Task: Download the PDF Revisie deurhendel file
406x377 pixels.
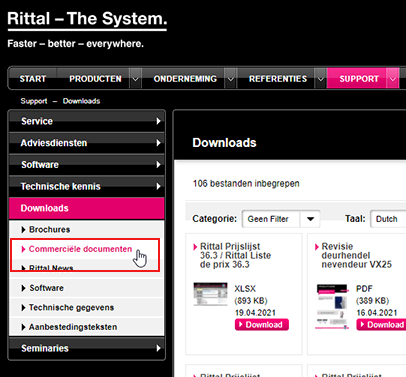Action: pyautogui.click(x=382, y=325)
